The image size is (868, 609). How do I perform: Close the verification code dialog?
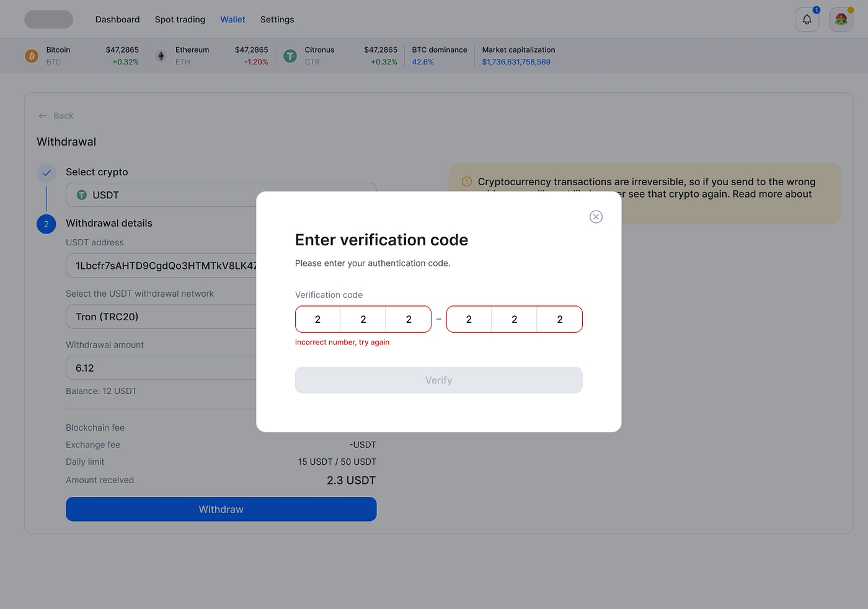pos(596,217)
